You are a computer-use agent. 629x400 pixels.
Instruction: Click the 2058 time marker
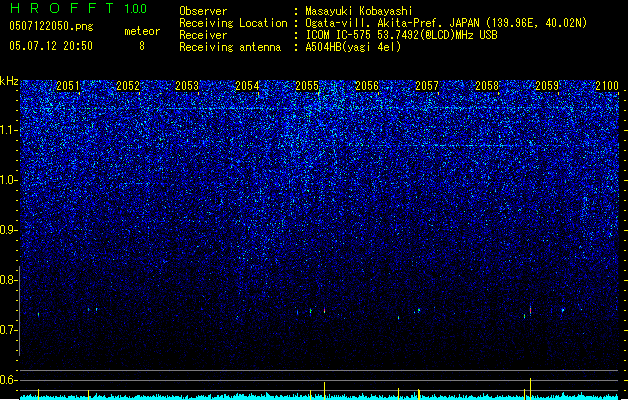pos(487,86)
